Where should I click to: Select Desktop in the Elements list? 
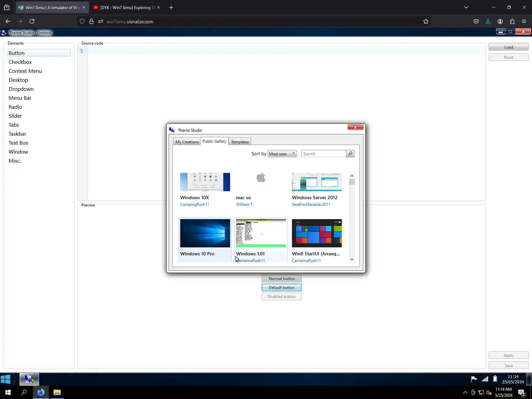tap(39, 80)
